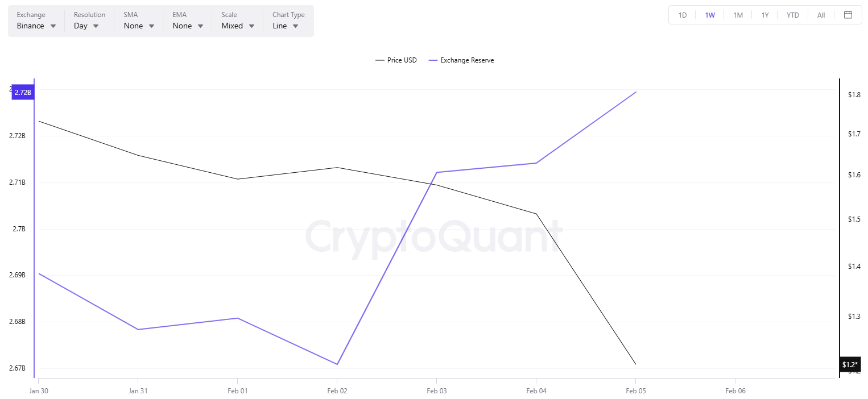Click the Price USD line marker in legend

point(380,60)
